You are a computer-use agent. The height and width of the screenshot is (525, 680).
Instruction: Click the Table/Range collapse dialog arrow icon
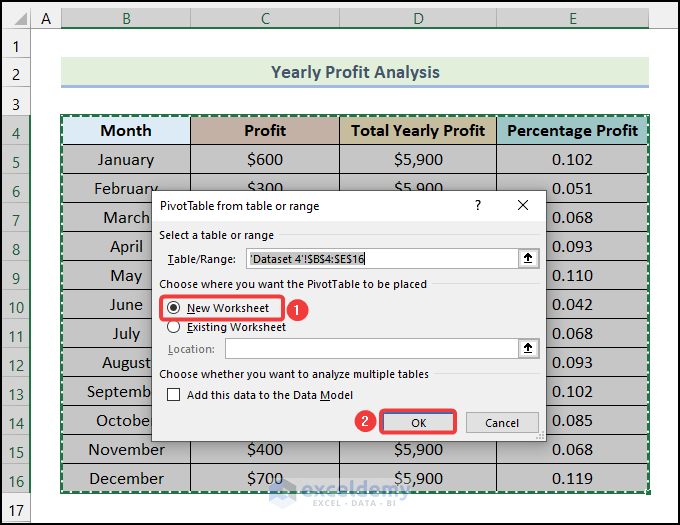(528, 258)
